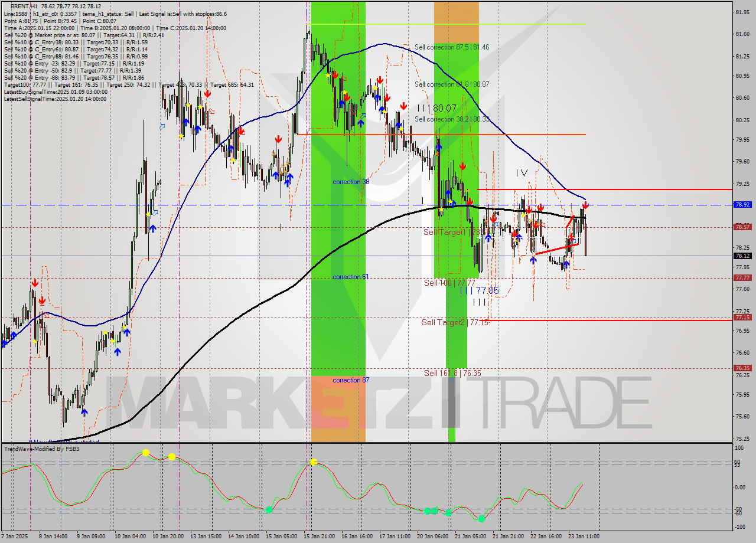Select the 'Sell 161.8 | 76.35' label
756x543 pixels.
pos(452,373)
